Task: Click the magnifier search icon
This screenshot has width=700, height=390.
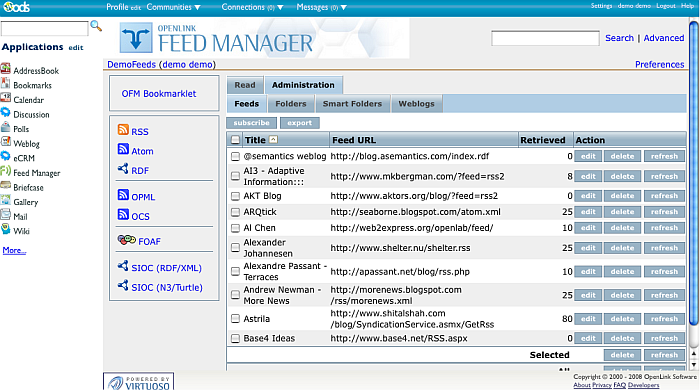Action: [x=96, y=26]
